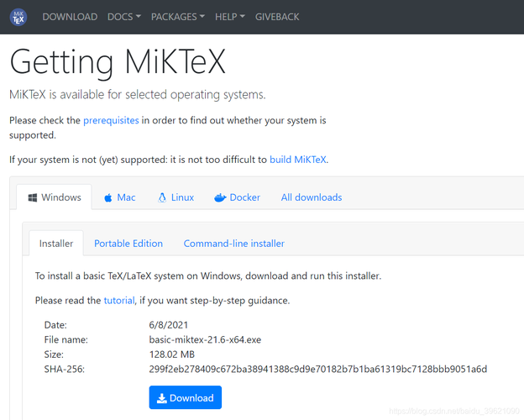Open the GIVEBACK nav item
This screenshot has width=524, height=420.
[x=277, y=17]
